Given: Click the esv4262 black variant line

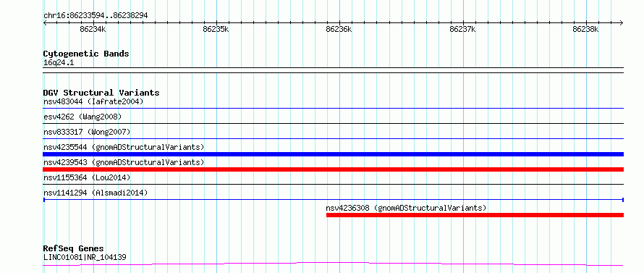Looking at the screenshot, I should click(x=334, y=123).
